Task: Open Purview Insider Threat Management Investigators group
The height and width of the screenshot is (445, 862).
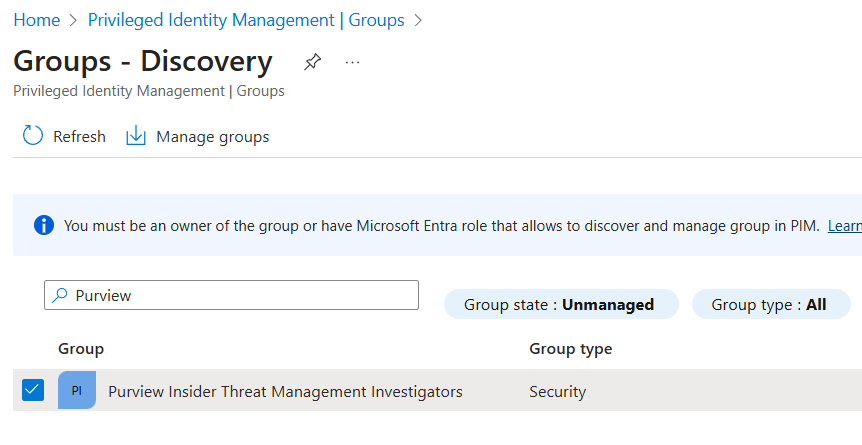Action: [285, 392]
